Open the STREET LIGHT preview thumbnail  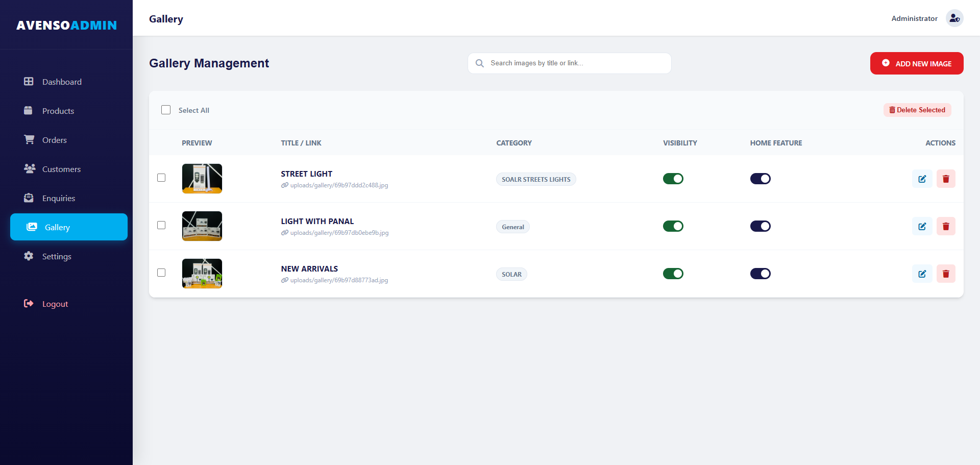(x=202, y=179)
